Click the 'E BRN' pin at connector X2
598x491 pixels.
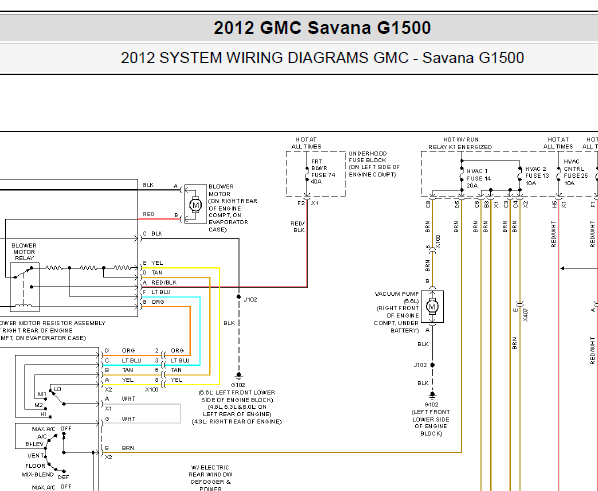pos(119,448)
